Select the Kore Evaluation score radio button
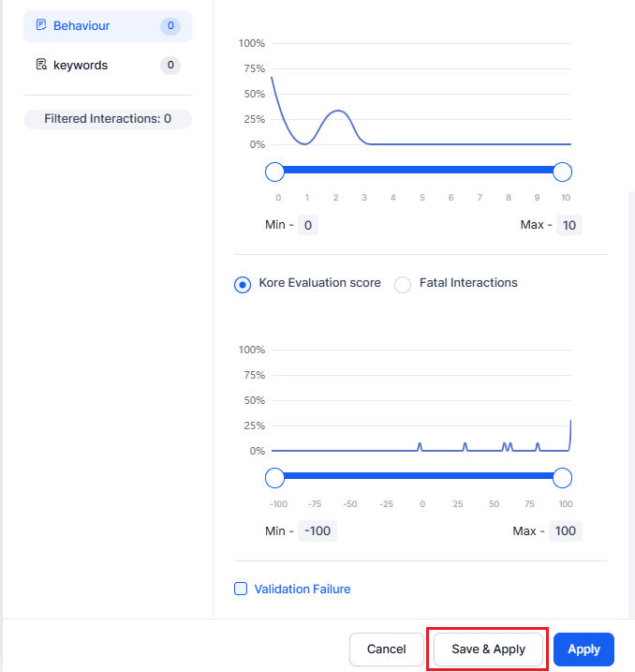The height and width of the screenshot is (672, 635). pyautogui.click(x=243, y=284)
